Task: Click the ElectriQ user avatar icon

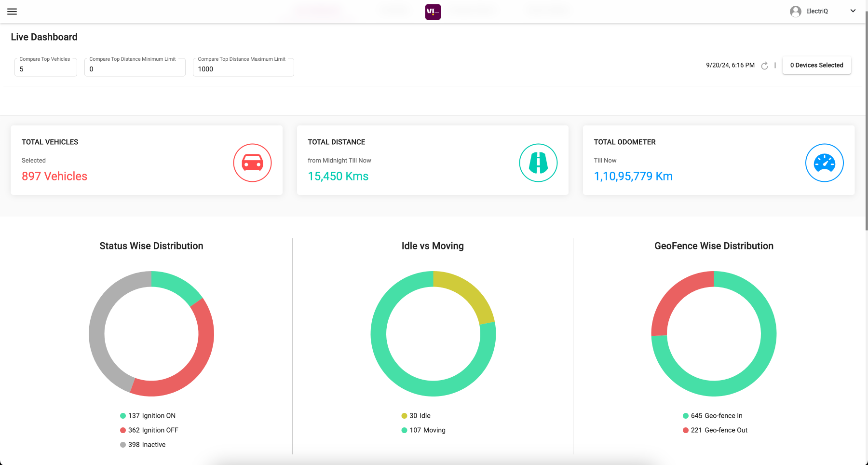Action: coord(795,12)
